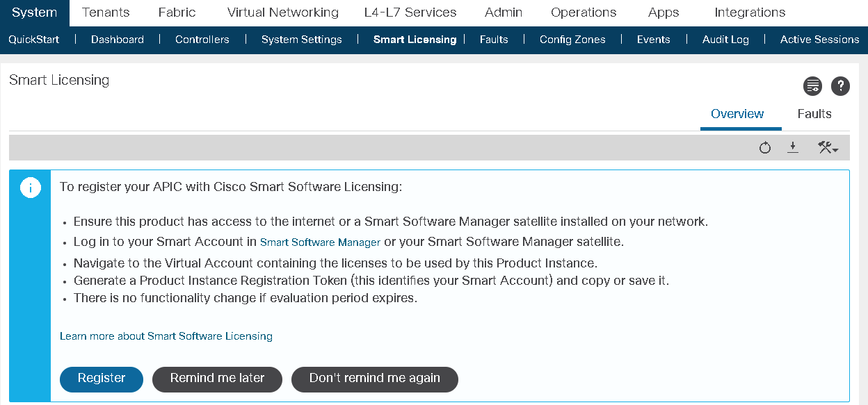Open System Settings submenu
The height and width of the screenshot is (405, 868).
point(302,40)
